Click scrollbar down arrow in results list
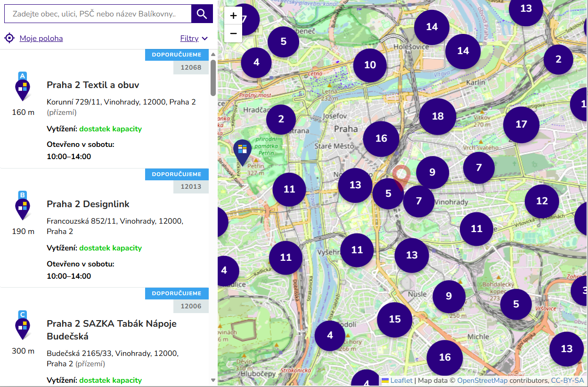The width and height of the screenshot is (588, 387). point(213,380)
